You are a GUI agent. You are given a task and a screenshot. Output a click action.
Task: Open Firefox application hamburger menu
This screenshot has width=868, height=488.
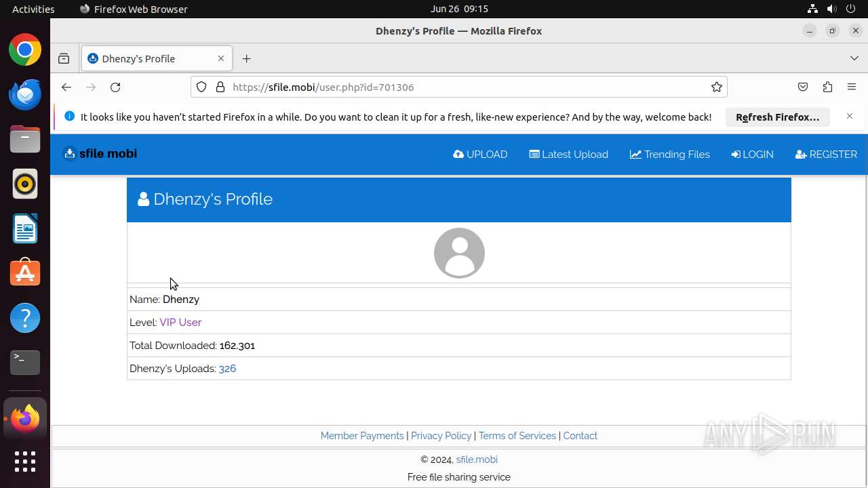point(852,87)
